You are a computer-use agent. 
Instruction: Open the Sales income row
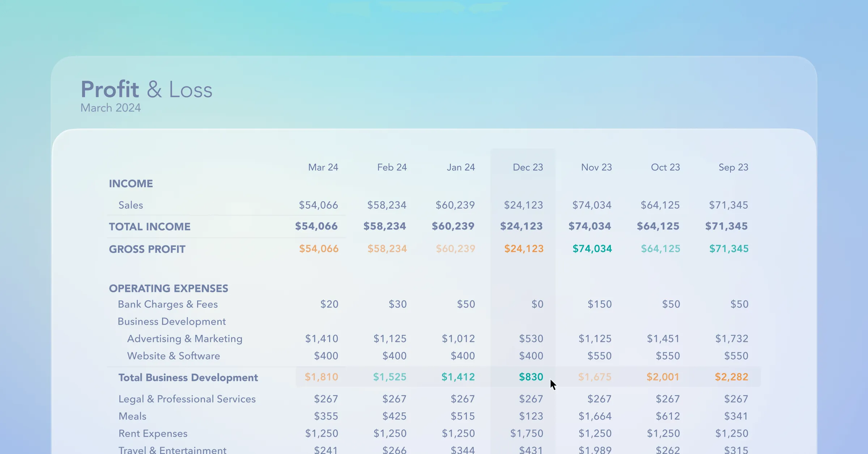click(131, 205)
